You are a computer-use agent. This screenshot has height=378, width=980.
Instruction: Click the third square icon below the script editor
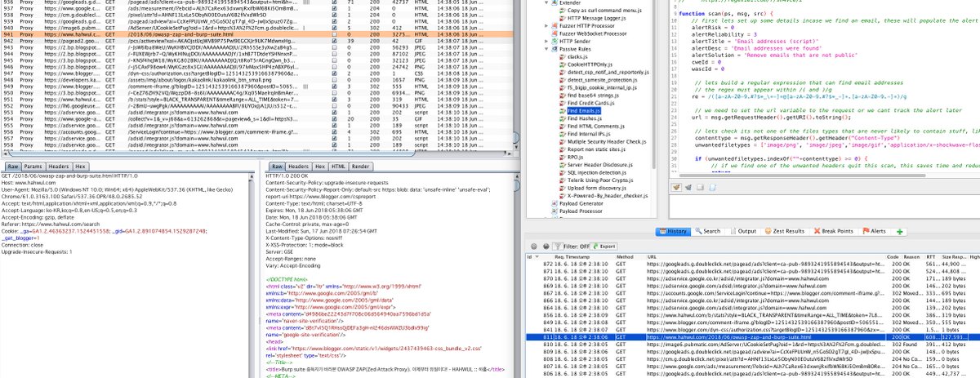700,187
